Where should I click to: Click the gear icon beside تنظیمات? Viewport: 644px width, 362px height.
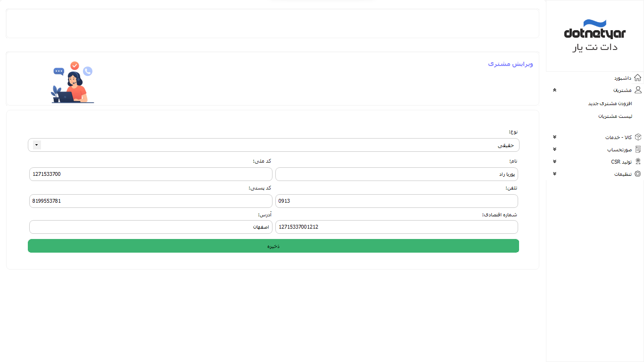[638, 174]
